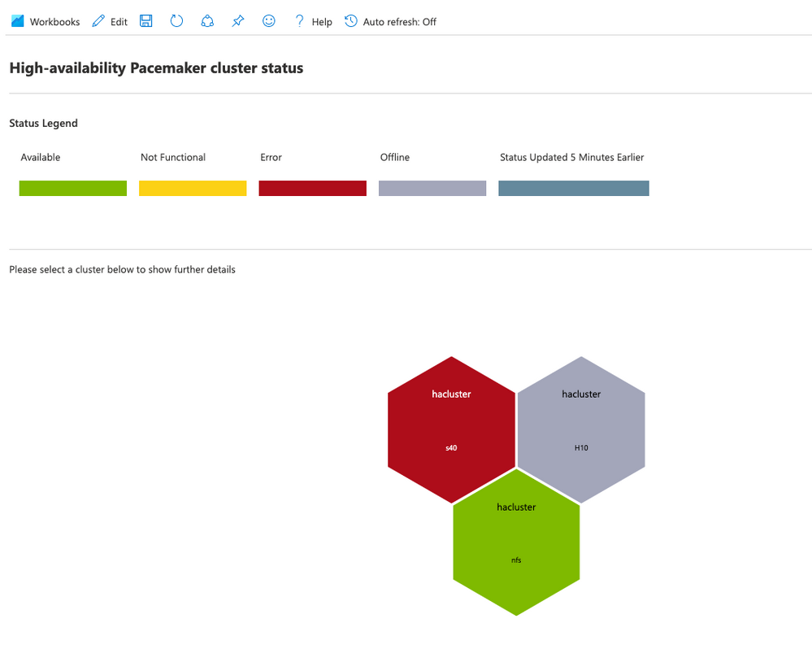Open the Auto refresh settings dropdown
Screen dimensions: 812x649
pyautogui.click(x=398, y=21)
